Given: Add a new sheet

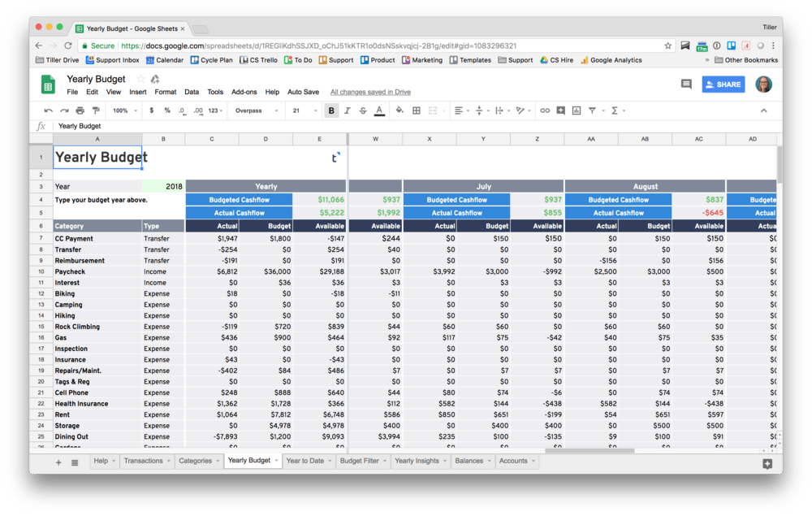Looking at the screenshot, I should [58, 462].
